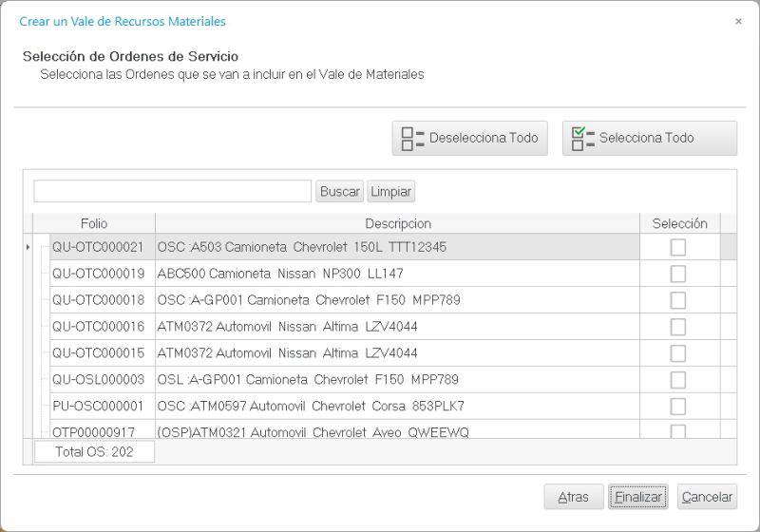Check the box for QU-OTC000019

coord(678,274)
